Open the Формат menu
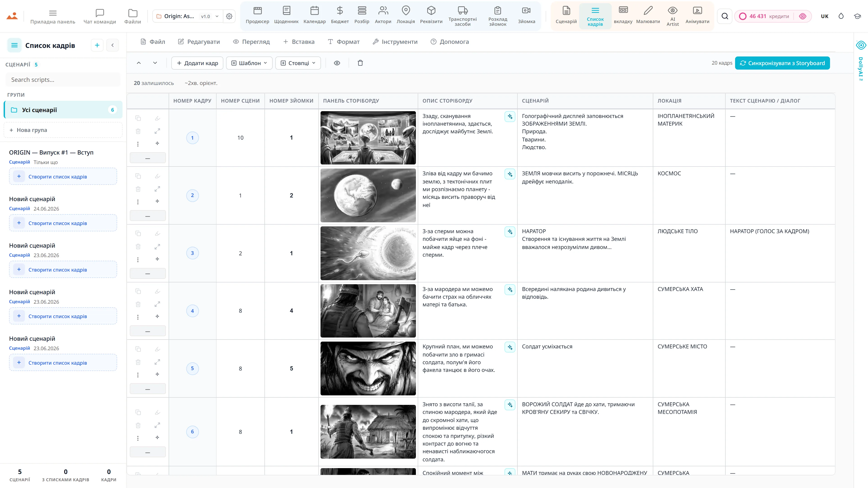The image size is (868, 488). coord(344,42)
